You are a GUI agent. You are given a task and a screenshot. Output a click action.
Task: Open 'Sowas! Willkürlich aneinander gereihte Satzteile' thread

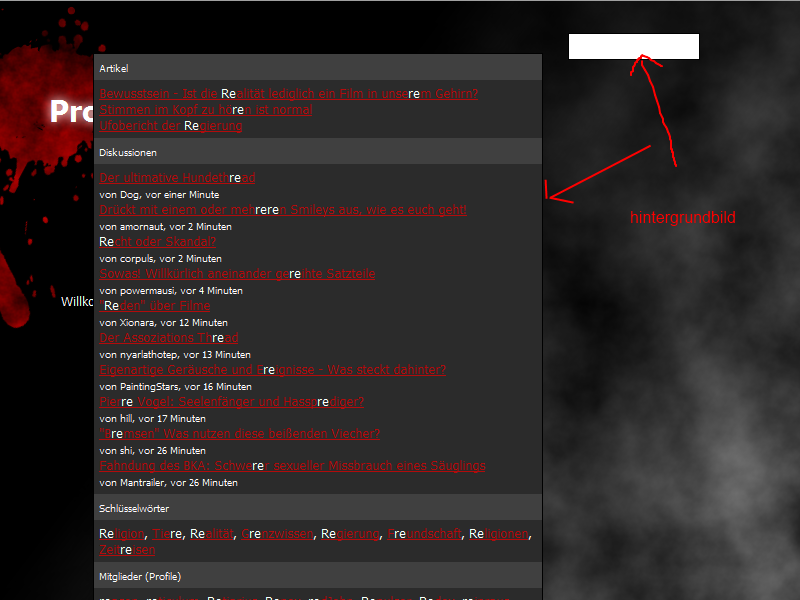pos(237,274)
